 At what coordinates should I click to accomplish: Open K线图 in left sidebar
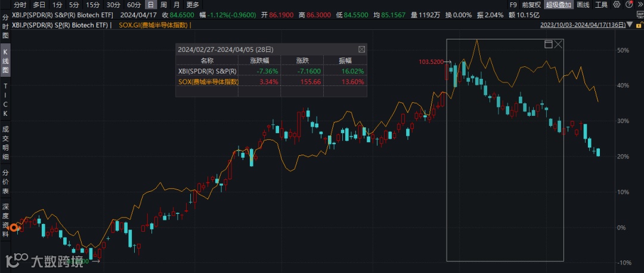coord(5,61)
